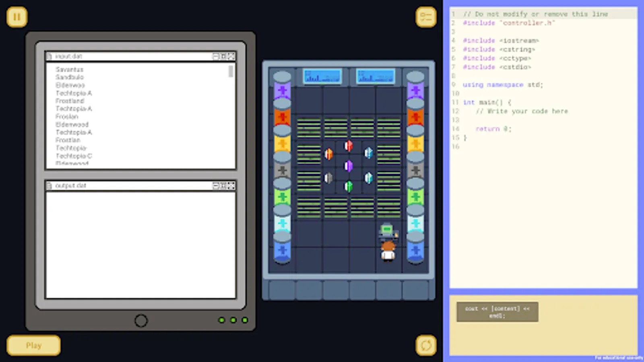This screenshot has width=644, height=362.
Task: Click the right monitor screen above the lab grid
Action: click(375, 76)
